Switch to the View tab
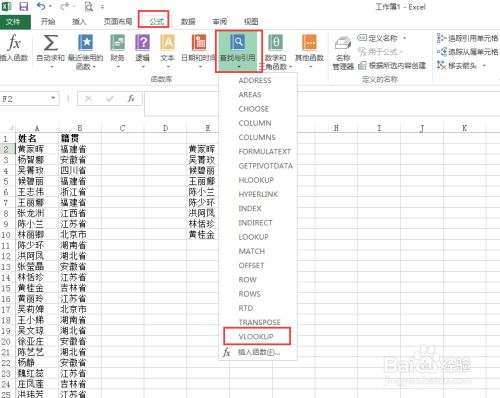 (x=251, y=22)
